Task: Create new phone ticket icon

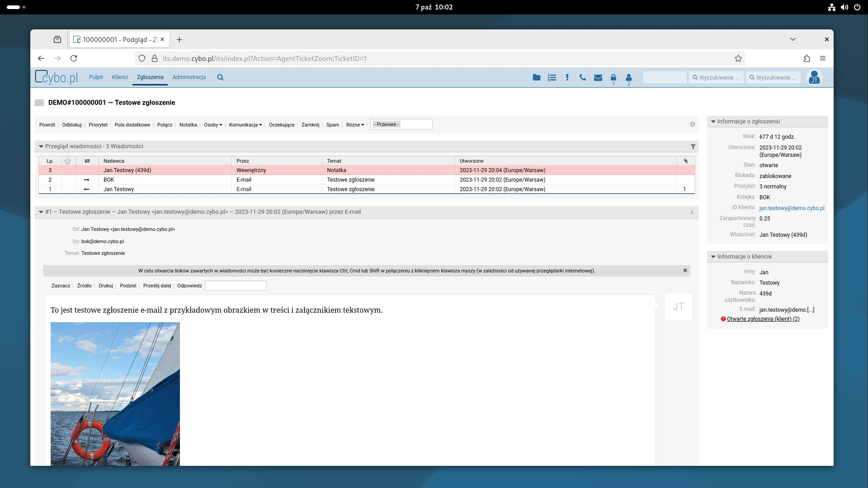Action: click(582, 77)
